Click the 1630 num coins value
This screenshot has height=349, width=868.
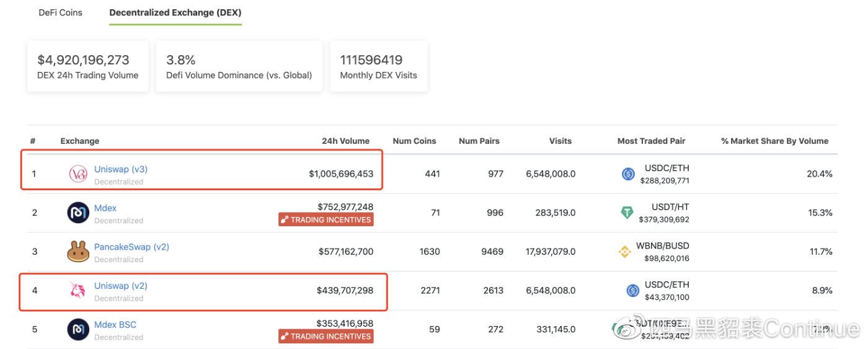(430, 252)
